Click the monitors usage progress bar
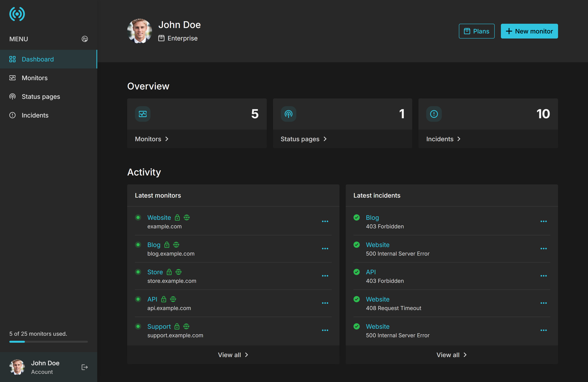Image resolution: width=588 pixels, height=382 pixels. tap(48, 342)
